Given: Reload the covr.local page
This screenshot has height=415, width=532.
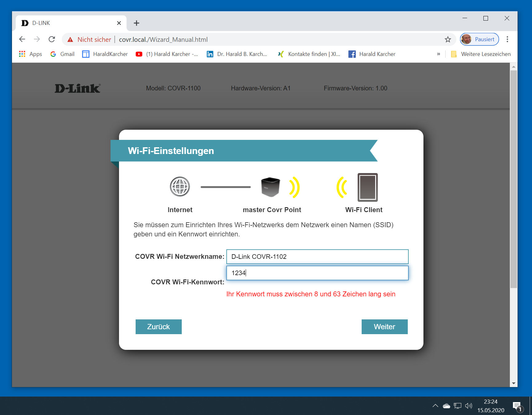Looking at the screenshot, I should click(x=52, y=39).
